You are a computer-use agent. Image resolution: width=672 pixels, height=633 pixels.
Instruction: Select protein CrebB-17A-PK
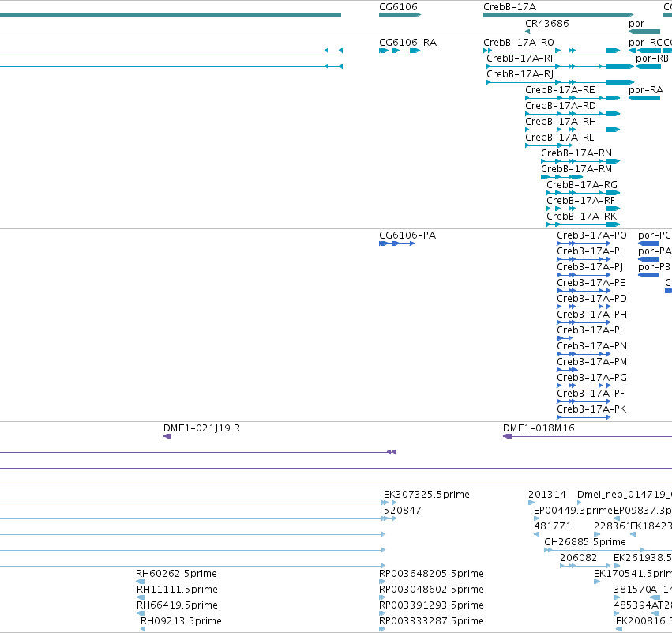click(x=591, y=410)
